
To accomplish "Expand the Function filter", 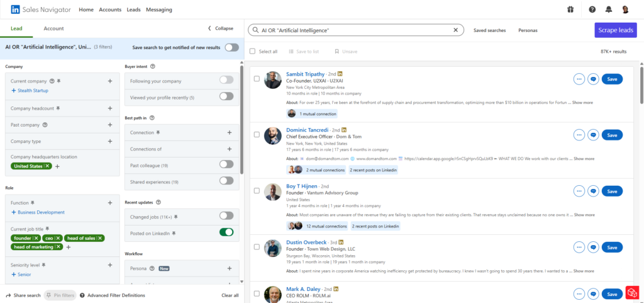I will click(x=109, y=203).
